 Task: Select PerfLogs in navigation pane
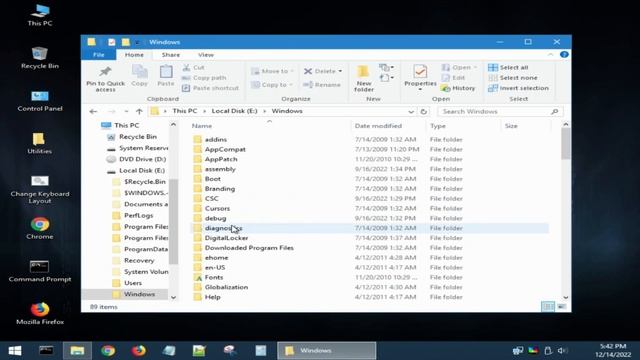pyautogui.click(x=139, y=215)
